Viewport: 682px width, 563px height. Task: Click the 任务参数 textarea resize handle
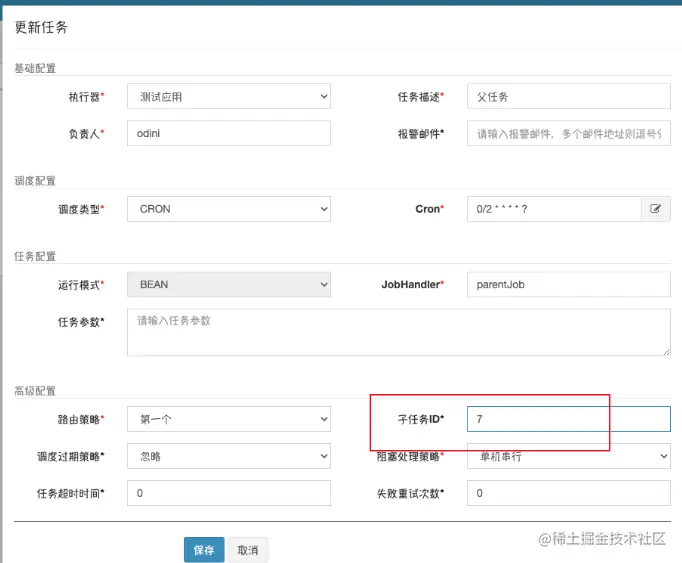click(666, 352)
